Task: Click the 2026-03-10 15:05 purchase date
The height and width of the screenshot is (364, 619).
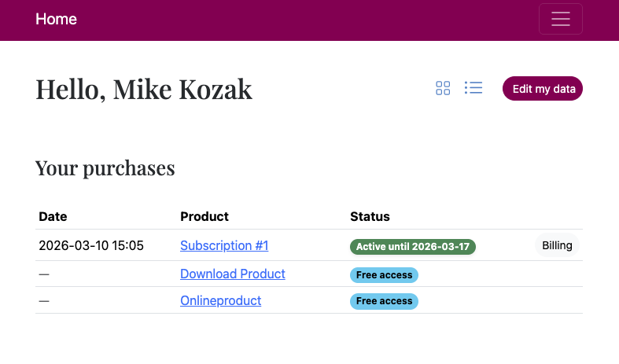Action: (x=91, y=246)
